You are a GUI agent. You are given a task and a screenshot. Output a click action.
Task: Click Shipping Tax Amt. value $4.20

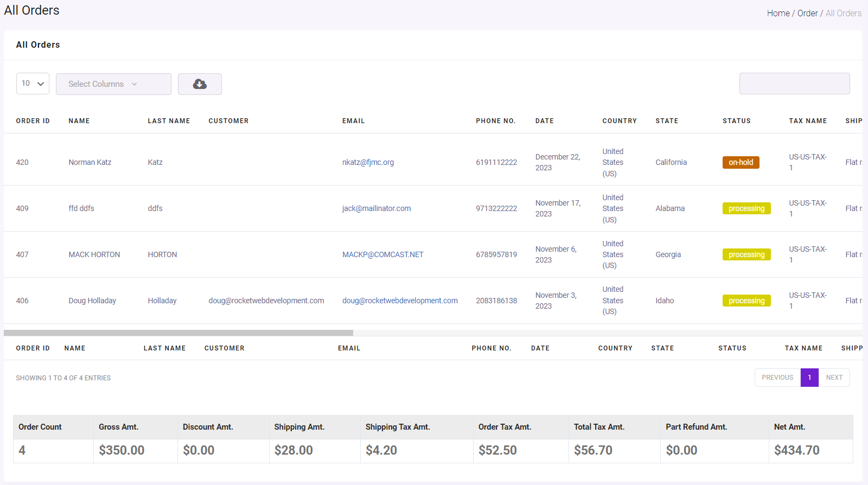381,450
